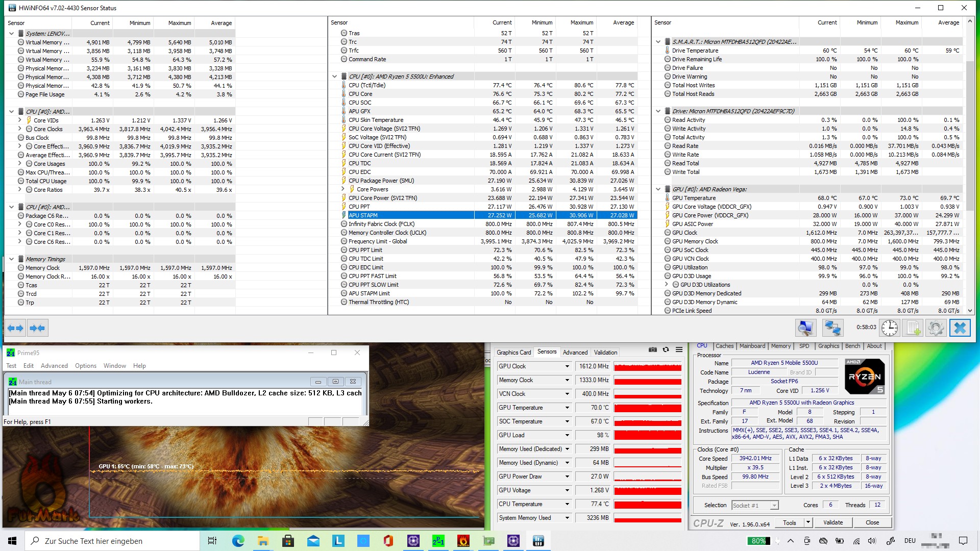The width and height of the screenshot is (980, 551).
Task: Click the monitor with magnifier summary icon
Action: pyautogui.click(x=805, y=328)
